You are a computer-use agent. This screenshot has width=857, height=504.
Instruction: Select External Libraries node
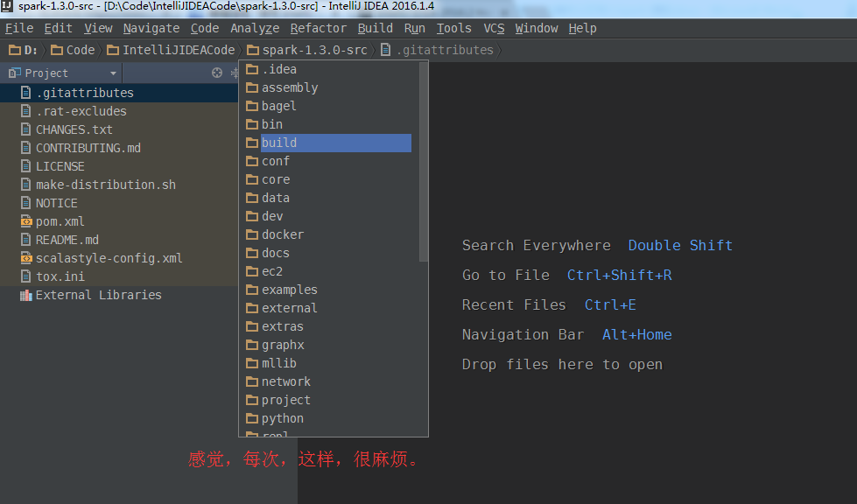119,296
